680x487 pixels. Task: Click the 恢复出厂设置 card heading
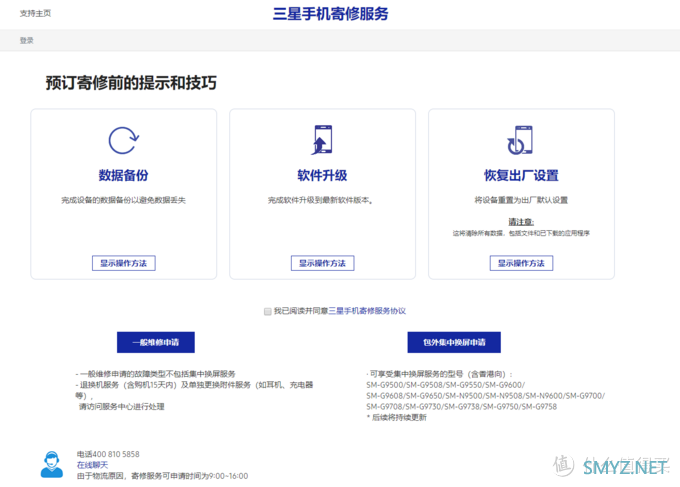pos(521,175)
